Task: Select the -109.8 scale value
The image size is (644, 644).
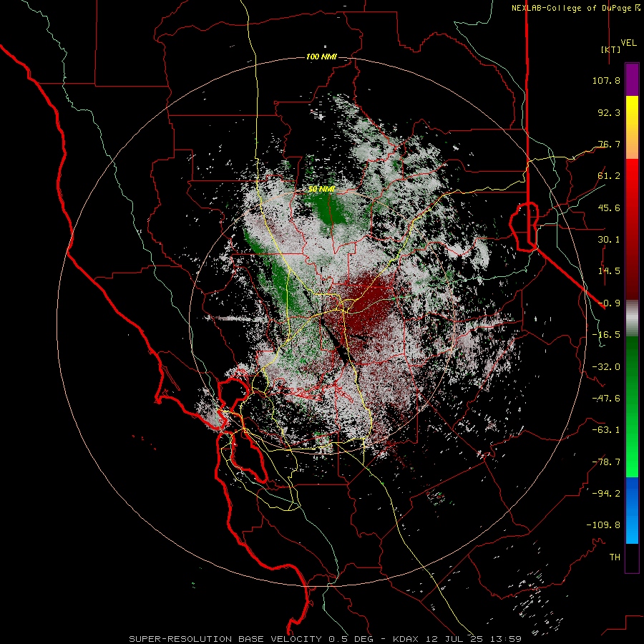Action: 603,525
